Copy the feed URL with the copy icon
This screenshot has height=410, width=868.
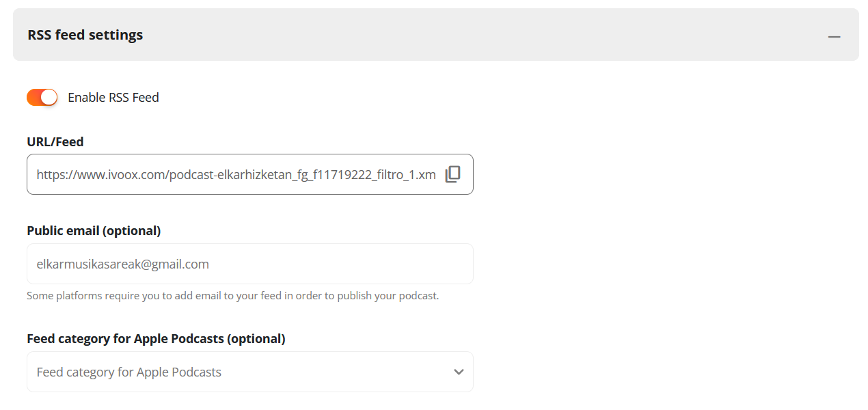(452, 174)
